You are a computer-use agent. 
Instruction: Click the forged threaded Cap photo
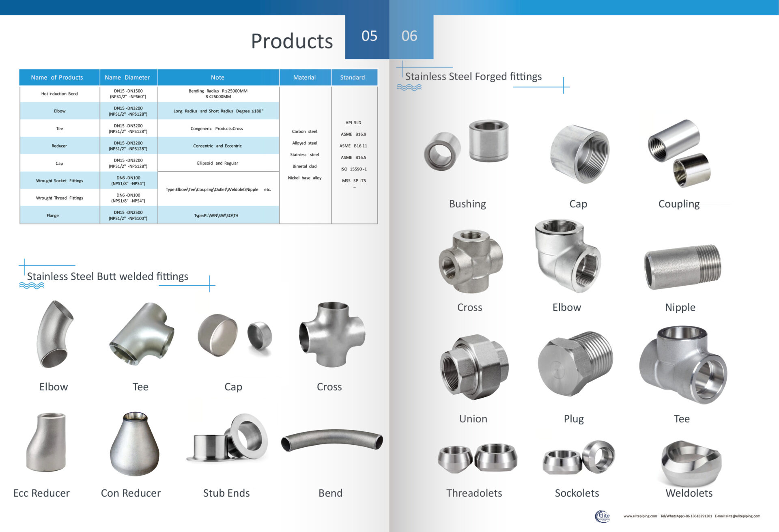click(x=579, y=154)
